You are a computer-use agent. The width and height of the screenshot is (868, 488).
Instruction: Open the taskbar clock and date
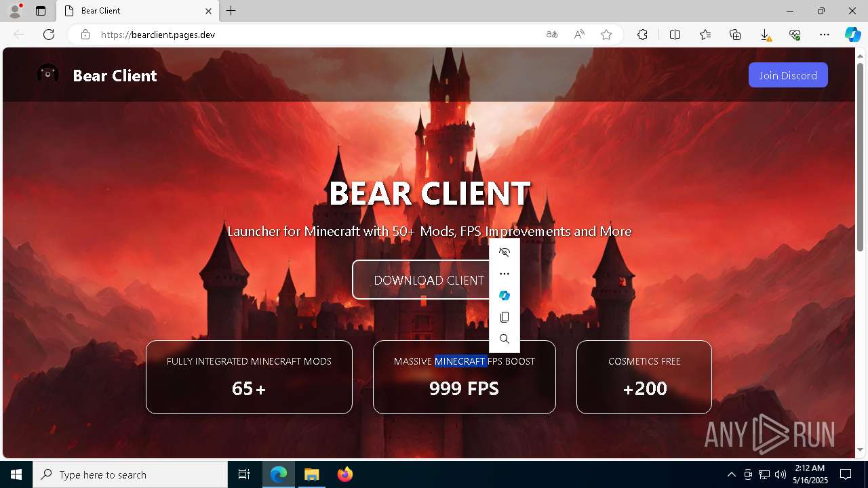pyautogui.click(x=810, y=474)
